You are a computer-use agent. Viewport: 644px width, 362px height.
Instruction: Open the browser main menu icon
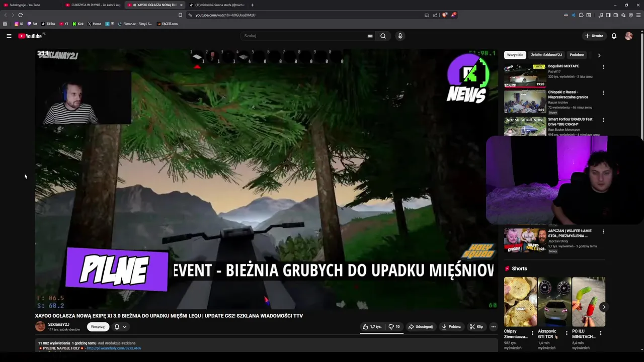coord(638,15)
